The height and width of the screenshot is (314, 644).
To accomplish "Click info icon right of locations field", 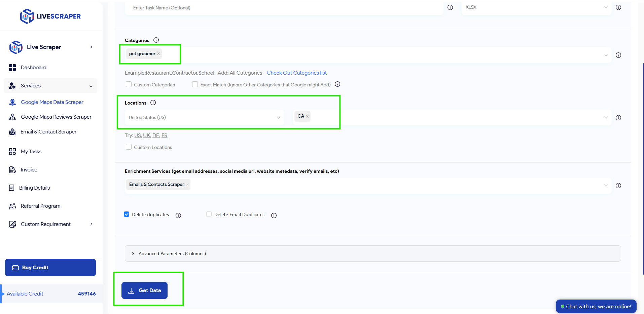I will [x=618, y=118].
